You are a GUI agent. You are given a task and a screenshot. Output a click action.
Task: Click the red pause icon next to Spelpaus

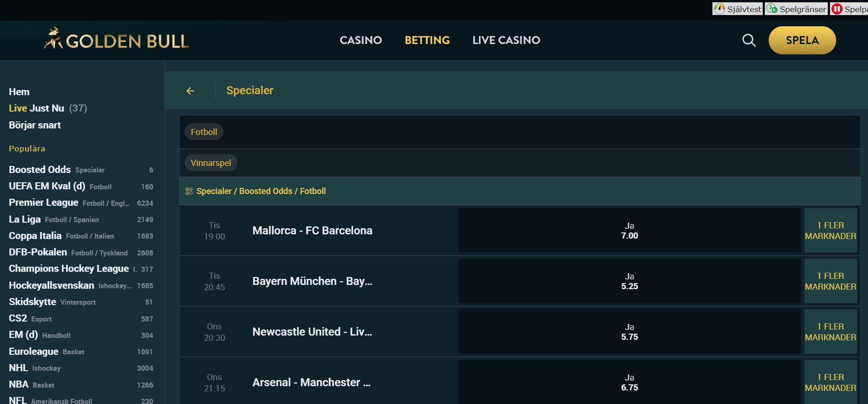tap(837, 8)
